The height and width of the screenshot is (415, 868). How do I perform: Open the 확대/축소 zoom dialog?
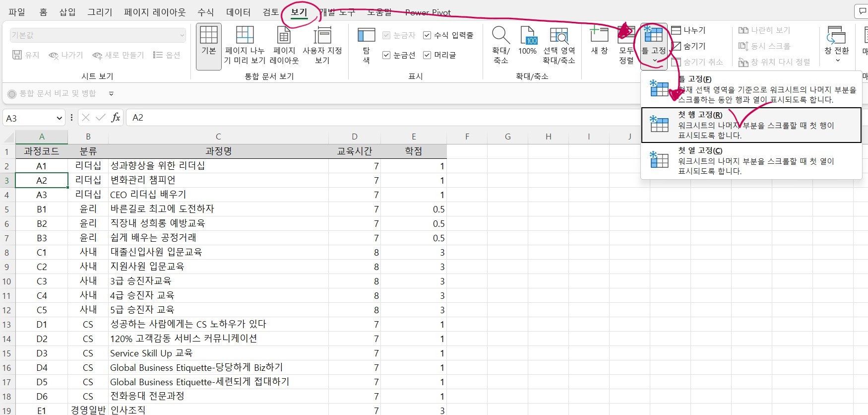pyautogui.click(x=501, y=45)
